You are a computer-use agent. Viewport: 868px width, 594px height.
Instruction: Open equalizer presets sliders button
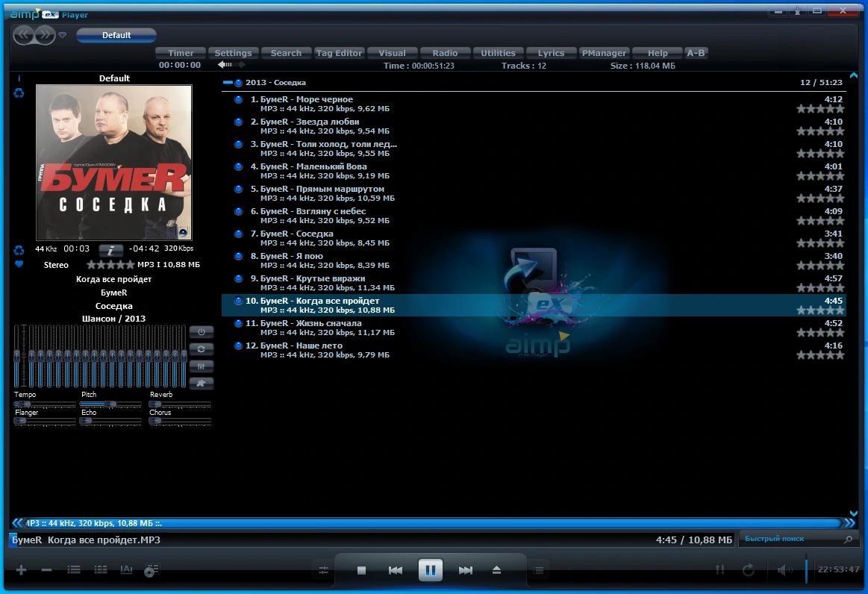pos(201,366)
